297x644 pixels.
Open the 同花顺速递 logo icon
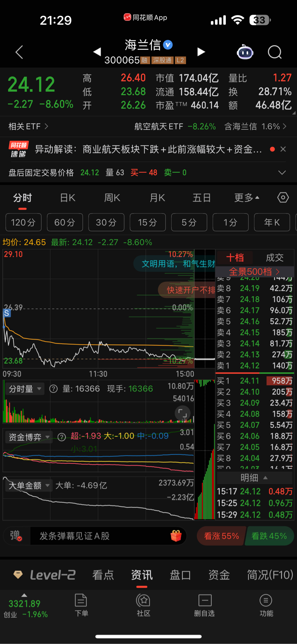click(x=19, y=149)
